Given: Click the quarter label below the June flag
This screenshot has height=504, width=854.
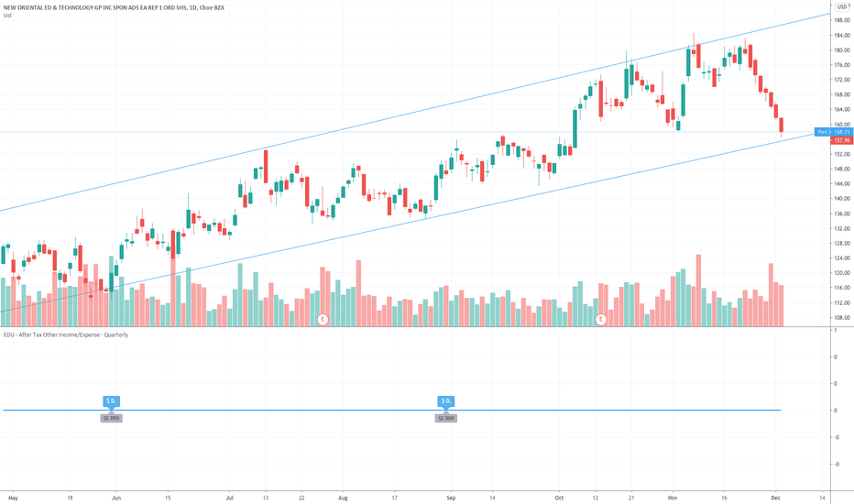Looking at the screenshot, I should coord(111,419).
